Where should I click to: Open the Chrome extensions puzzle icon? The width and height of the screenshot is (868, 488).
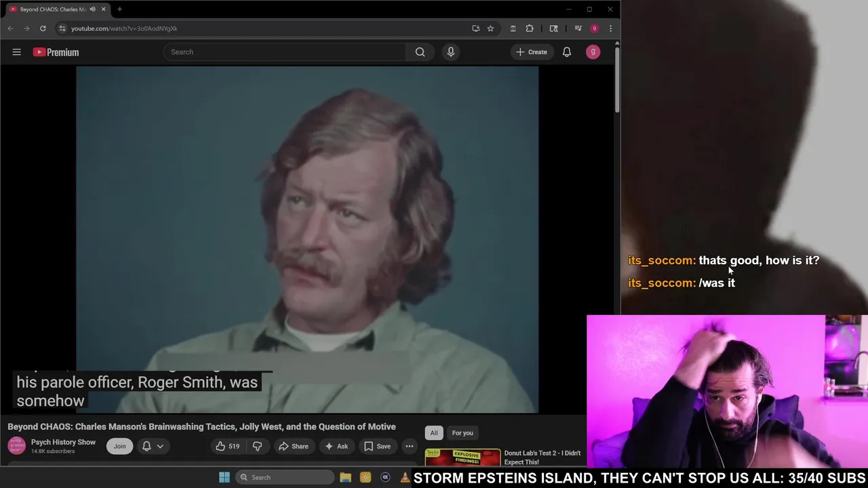pos(530,28)
